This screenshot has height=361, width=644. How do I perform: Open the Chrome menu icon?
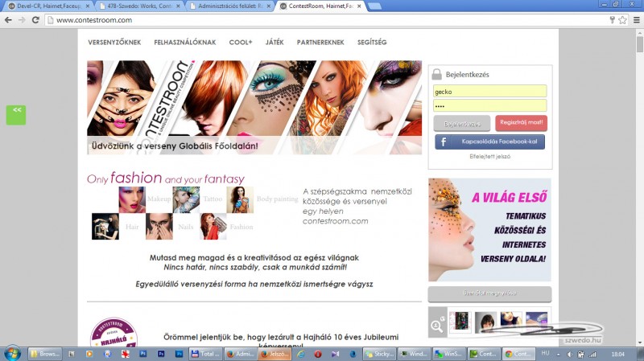(636, 19)
